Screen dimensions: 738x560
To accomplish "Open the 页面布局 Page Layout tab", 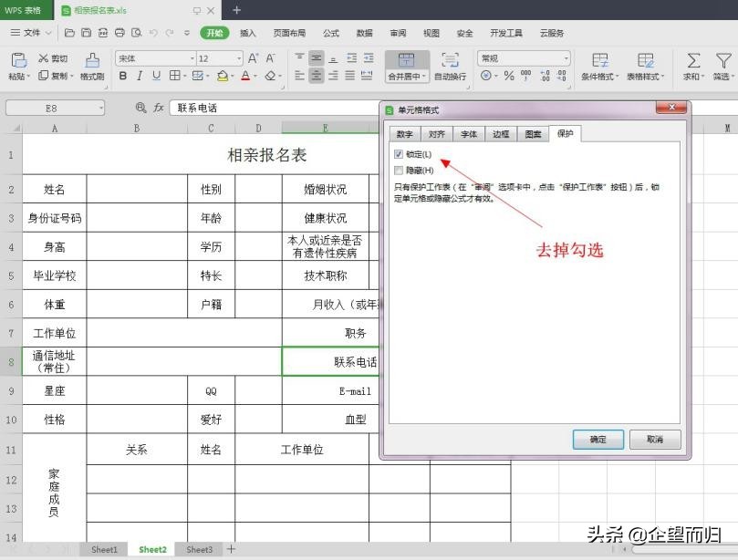I will [x=289, y=33].
